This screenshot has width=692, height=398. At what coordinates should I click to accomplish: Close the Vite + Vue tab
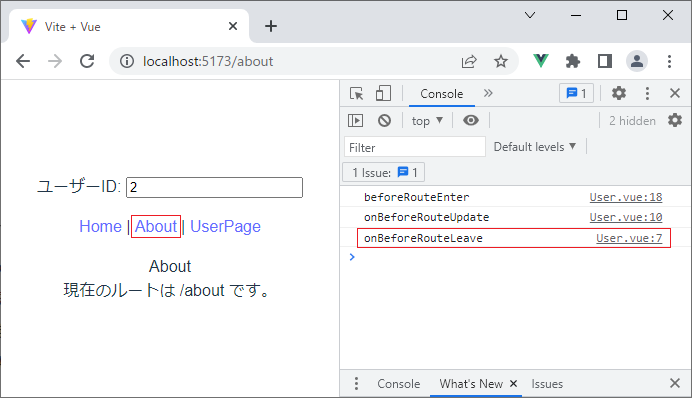click(x=233, y=26)
